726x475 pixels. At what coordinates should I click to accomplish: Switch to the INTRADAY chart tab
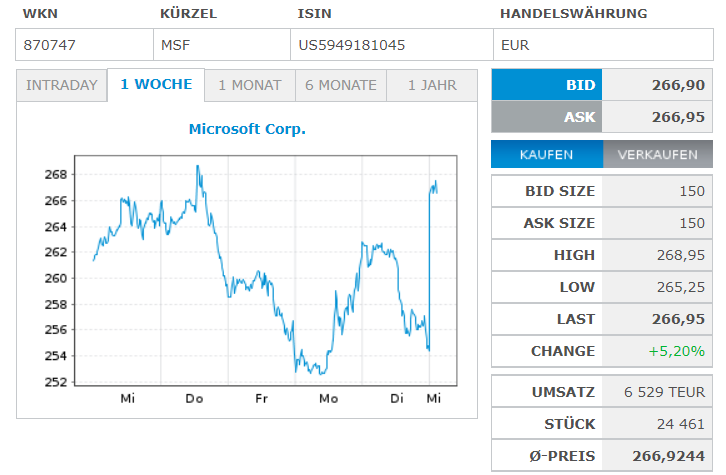tap(62, 85)
